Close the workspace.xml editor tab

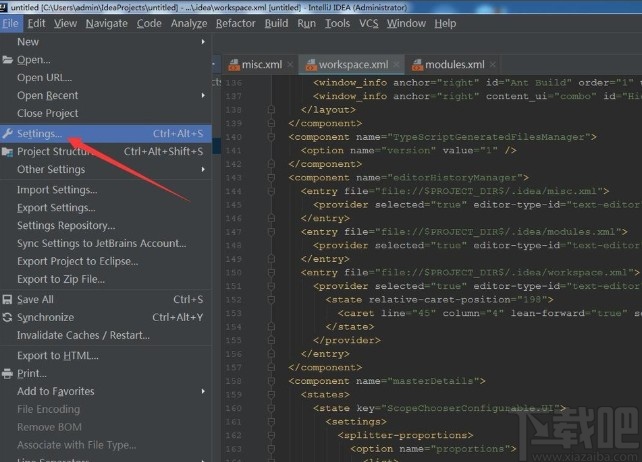(397, 65)
